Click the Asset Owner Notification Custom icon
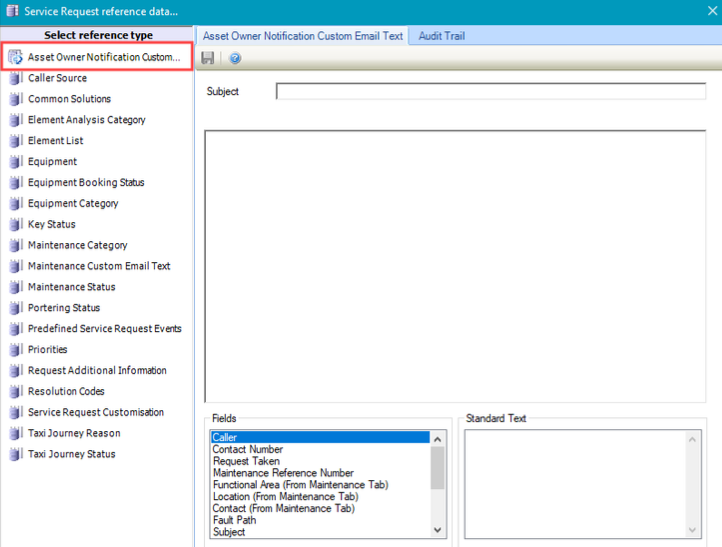 (x=15, y=57)
